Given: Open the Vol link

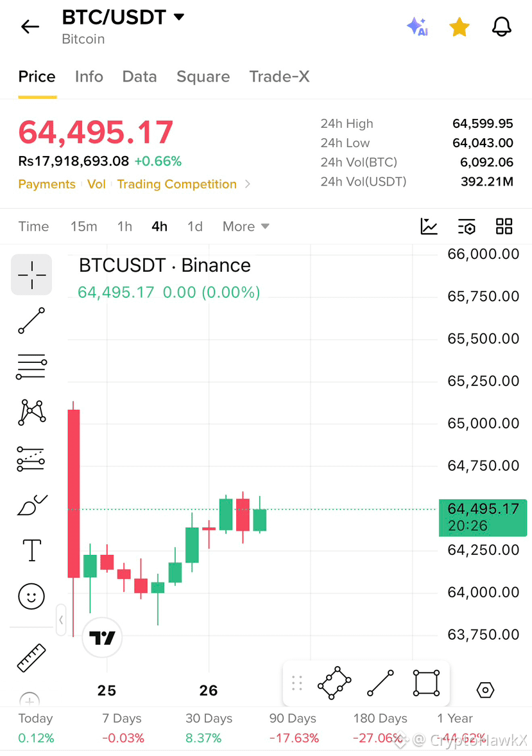Looking at the screenshot, I should coord(96,184).
